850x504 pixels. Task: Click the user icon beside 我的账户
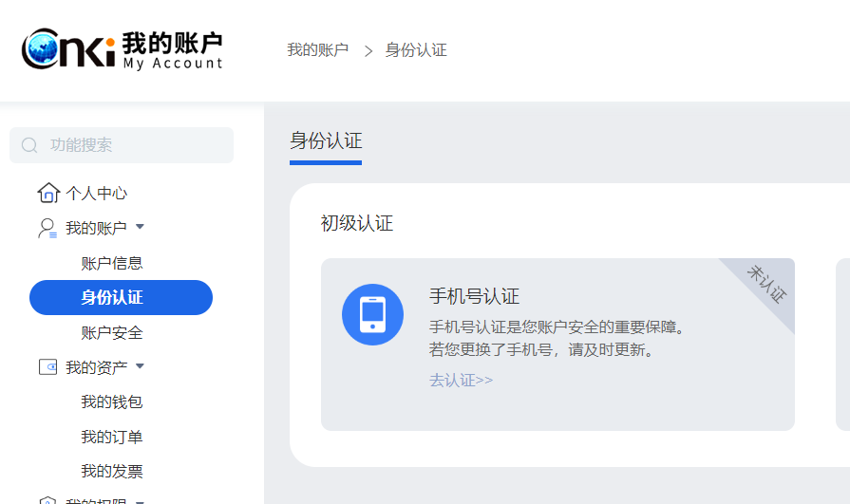click(x=47, y=228)
